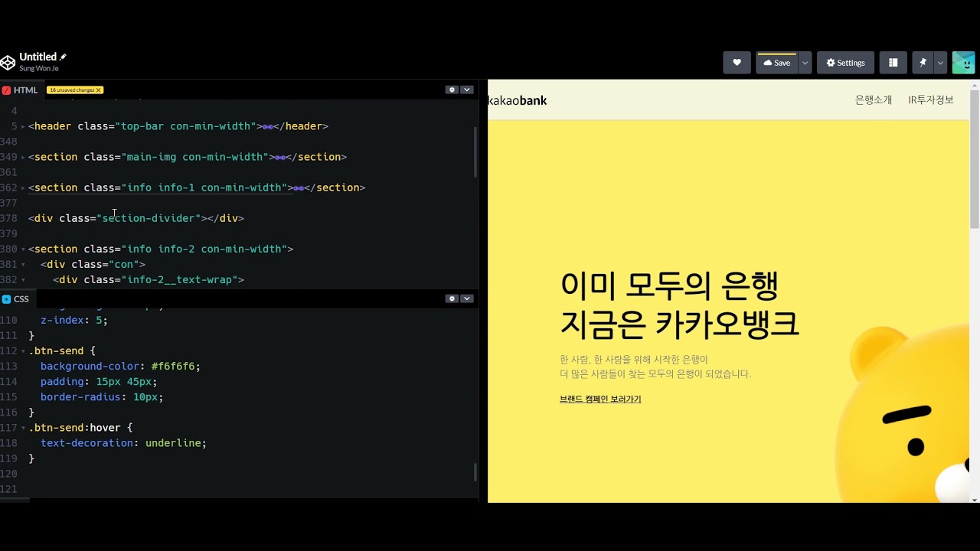Collapse the .btn-send:hover rule at line 117
Viewport: 980px width, 551px height.
(24, 427)
